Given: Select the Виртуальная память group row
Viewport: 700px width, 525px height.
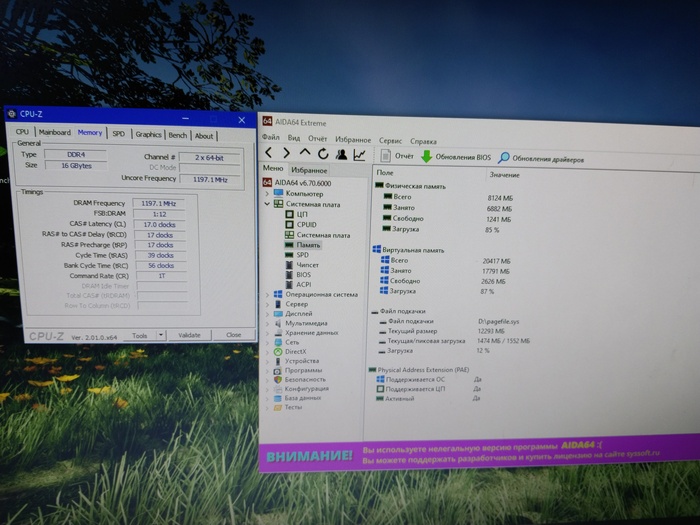Looking at the screenshot, I should point(408,250).
